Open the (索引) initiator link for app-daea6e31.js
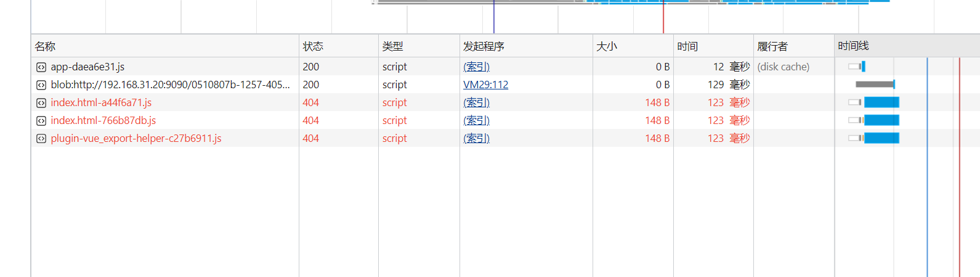Screen dimensions: 980x277 coord(476,67)
